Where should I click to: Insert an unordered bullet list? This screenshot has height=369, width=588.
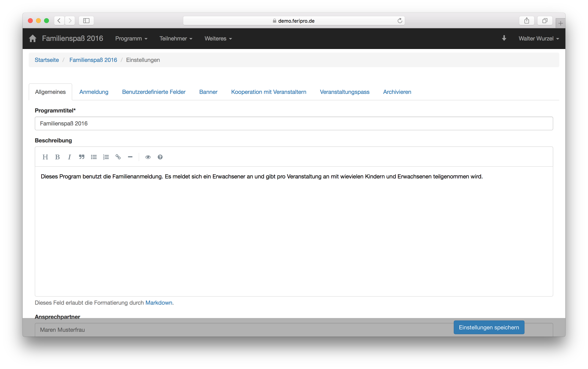pos(94,157)
